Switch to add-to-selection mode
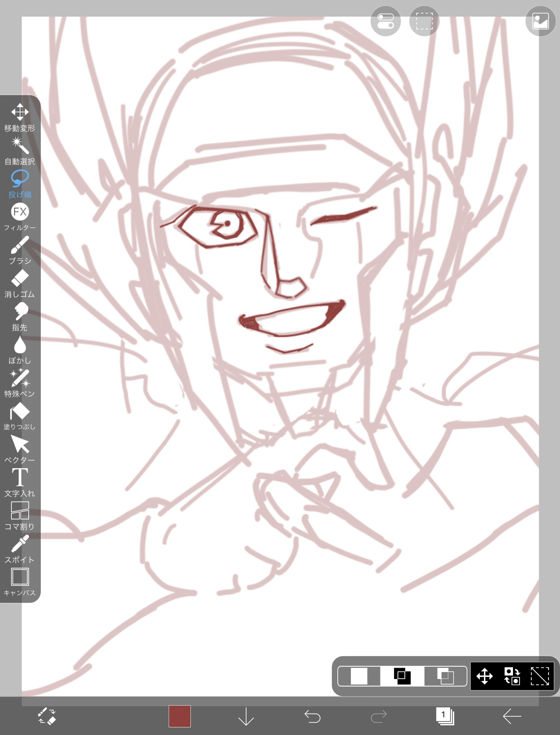Viewport: 560px width, 735px height. (402, 676)
